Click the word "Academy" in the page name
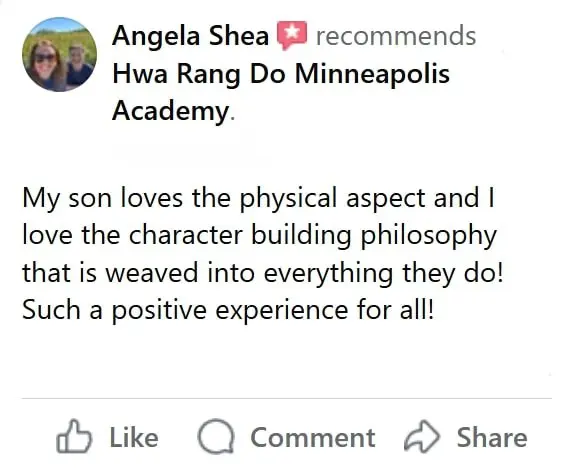This screenshot has width=568, height=470. (x=170, y=111)
